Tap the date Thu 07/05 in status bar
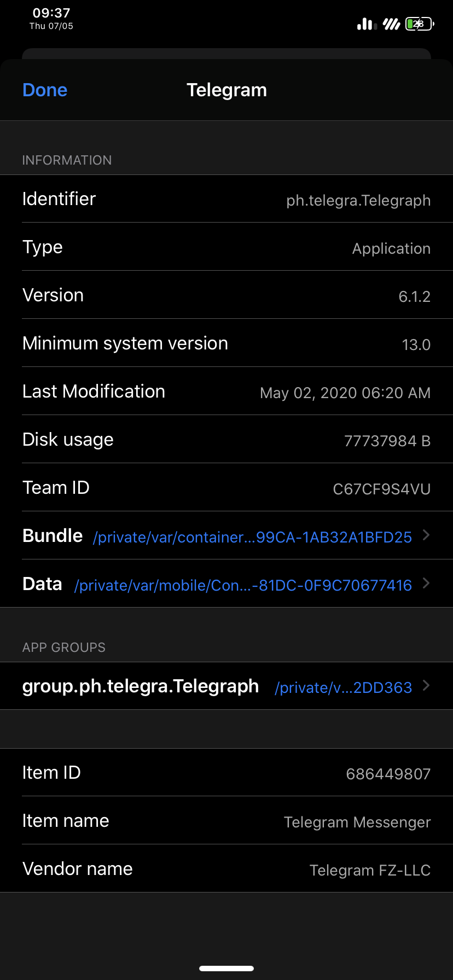 pyautogui.click(x=51, y=26)
